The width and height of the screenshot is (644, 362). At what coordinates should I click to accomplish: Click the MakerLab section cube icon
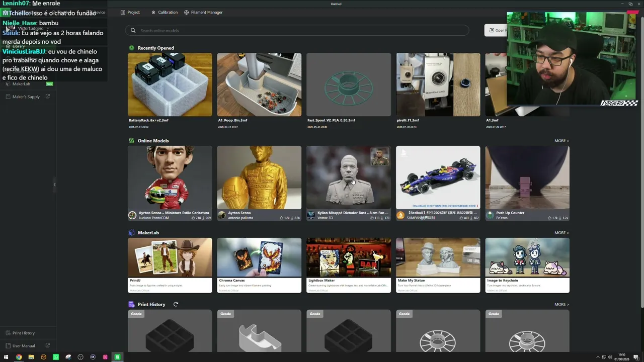(x=132, y=233)
